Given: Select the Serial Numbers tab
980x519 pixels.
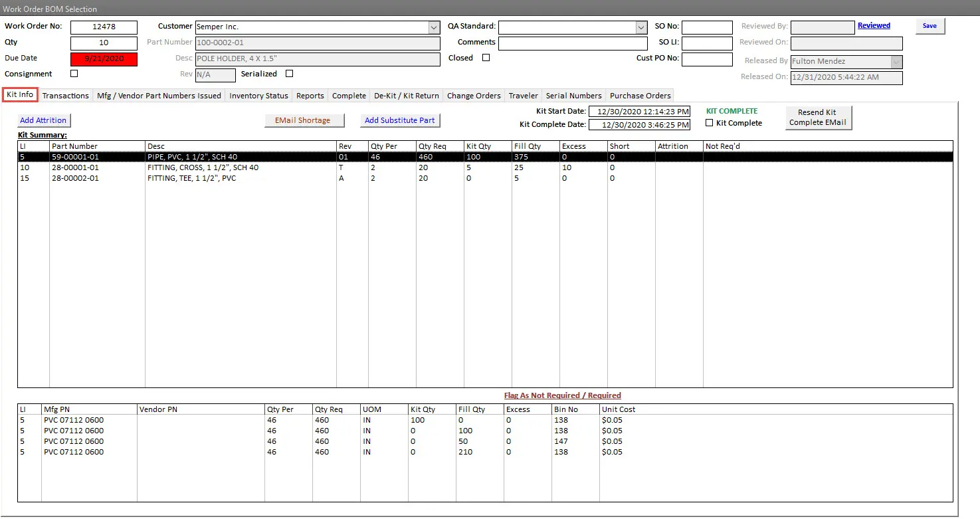Looking at the screenshot, I should click(573, 96).
